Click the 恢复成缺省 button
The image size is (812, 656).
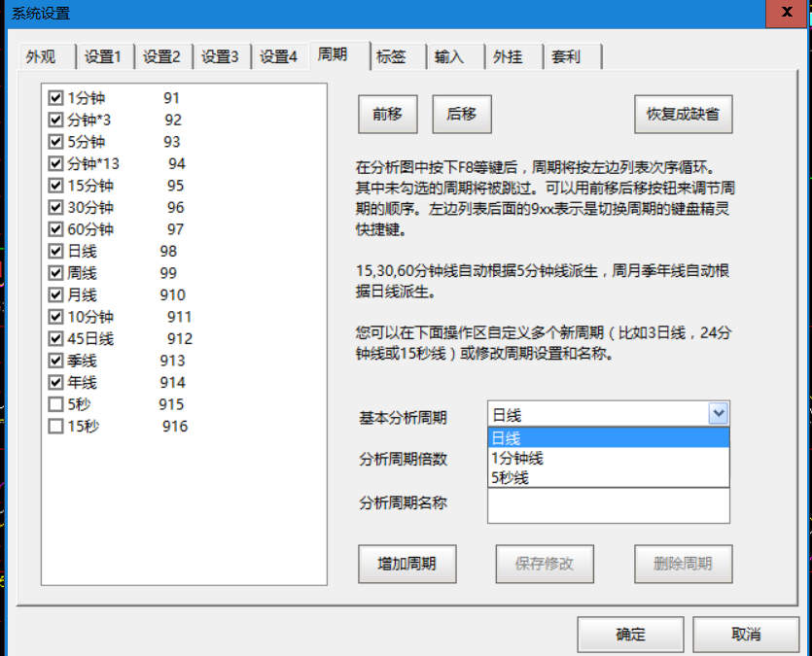point(683,114)
